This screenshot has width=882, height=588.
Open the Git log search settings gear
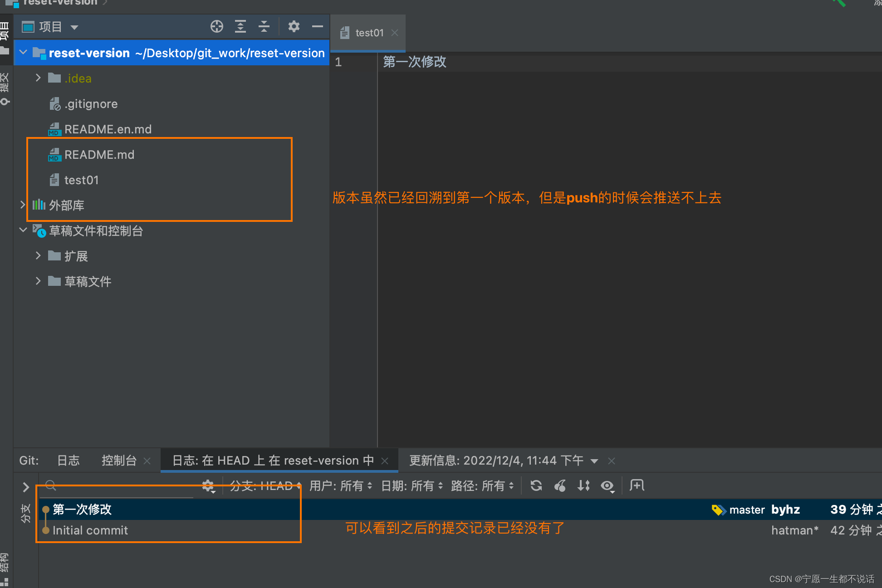208,486
